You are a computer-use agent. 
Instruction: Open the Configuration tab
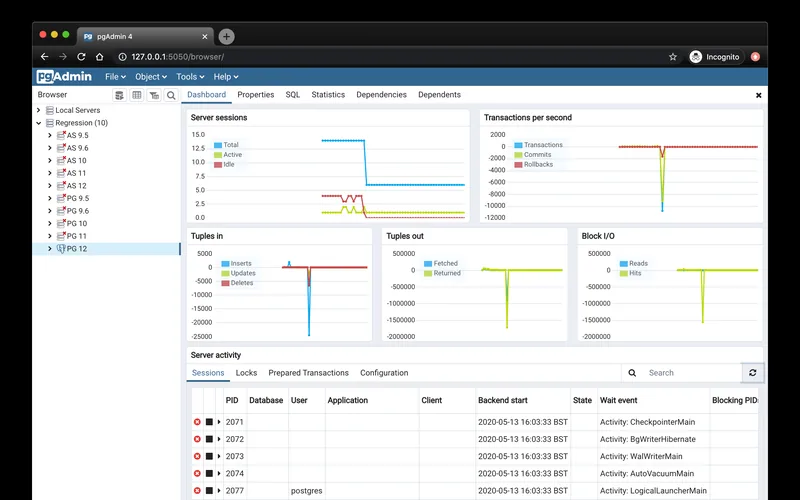[384, 373]
